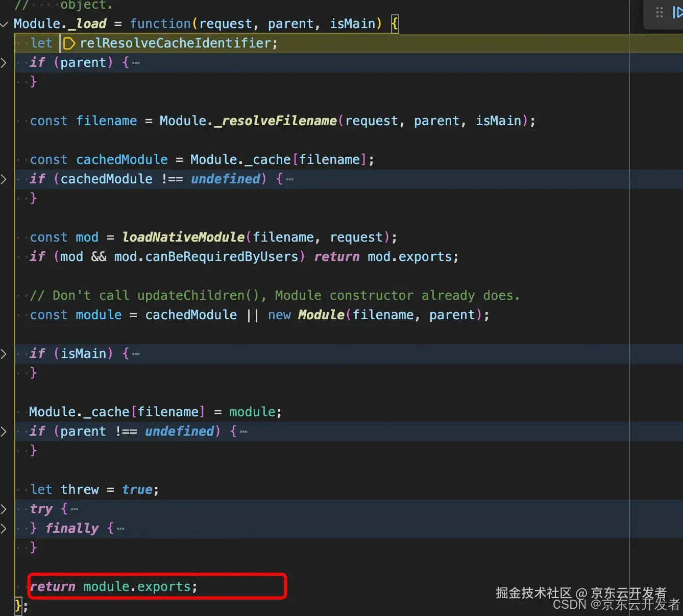This screenshot has width=683, height=616.
Task: Expand the 'if (isMain)' fold chevron
Action: click(x=4, y=354)
